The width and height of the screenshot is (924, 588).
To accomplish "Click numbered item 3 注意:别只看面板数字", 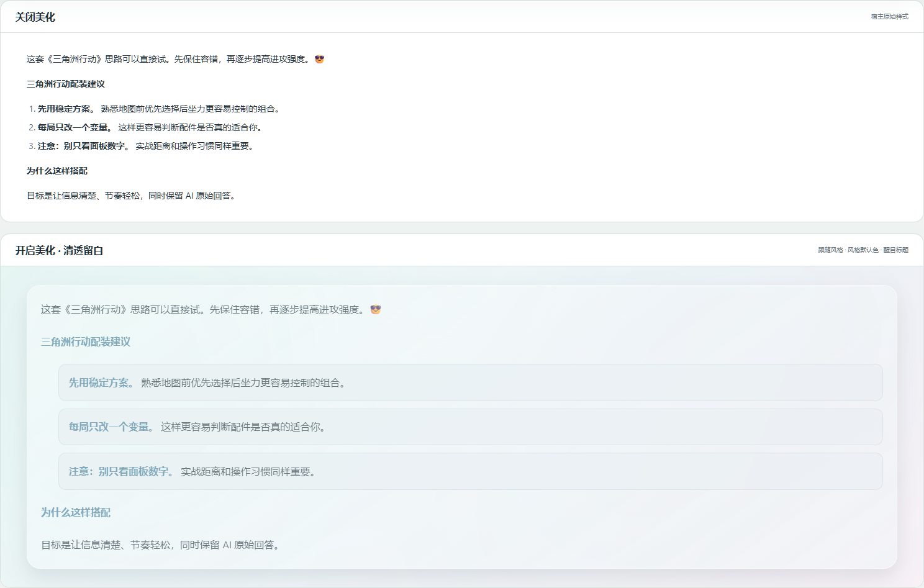I will point(142,146).
